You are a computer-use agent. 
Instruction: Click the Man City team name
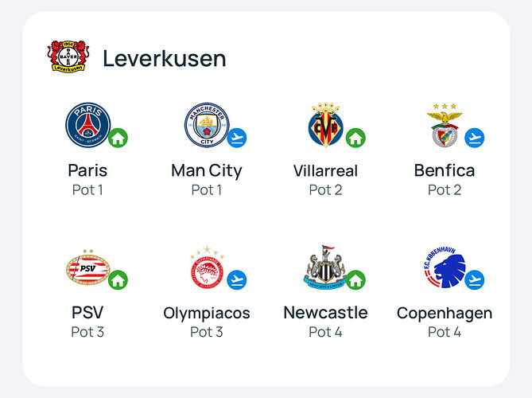(x=206, y=170)
